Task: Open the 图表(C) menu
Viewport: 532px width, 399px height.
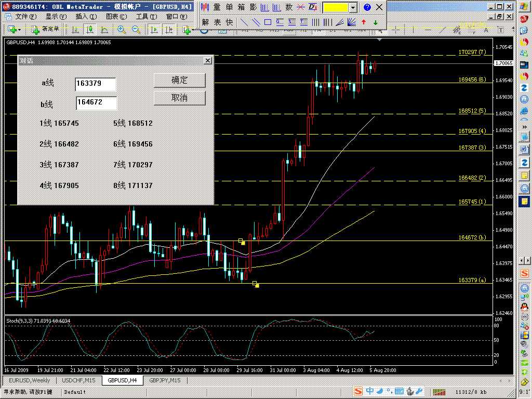Action: [x=116, y=17]
